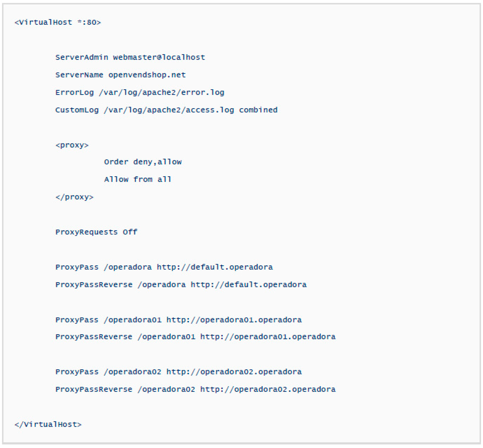Click the word combined after access.log
Image resolution: width=483 pixels, height=448 pixels.
[258, 110]
